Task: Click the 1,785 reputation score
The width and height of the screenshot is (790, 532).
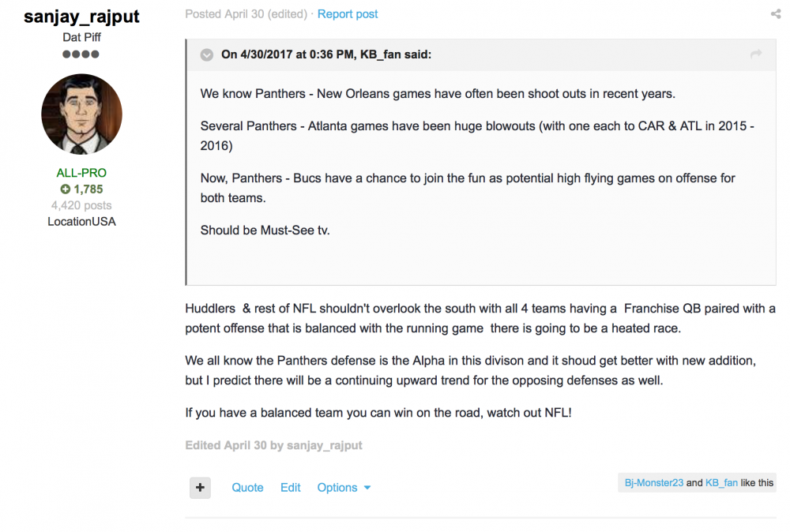Action: pos(88,189)
